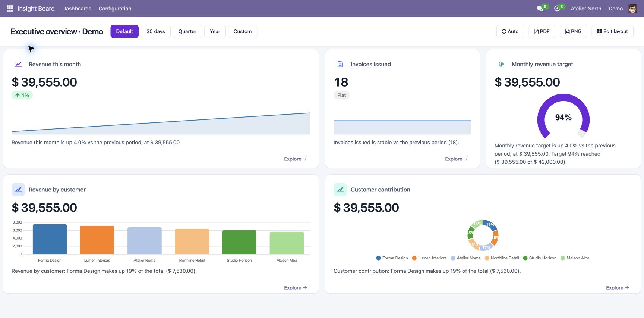Toggle Lumen Interiors in donut legend

(x=429, y=258)
